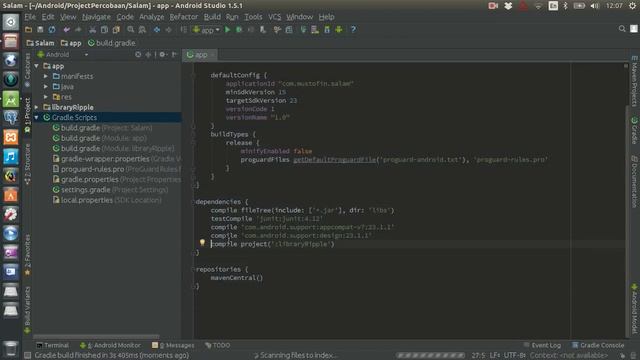This screenshot has height=360, width=640.
Task: Open the File menu
Action: (x=30, y=17)
